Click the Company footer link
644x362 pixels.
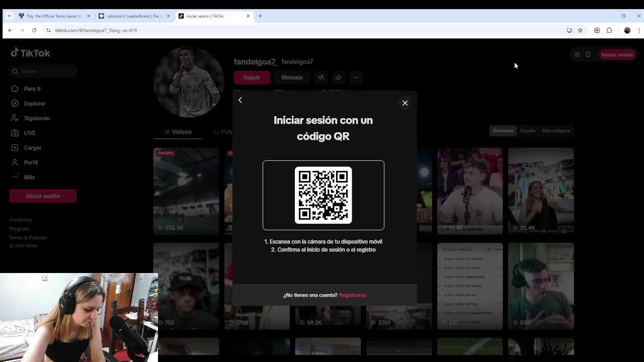pyautogui.click(x=21, y=220)
